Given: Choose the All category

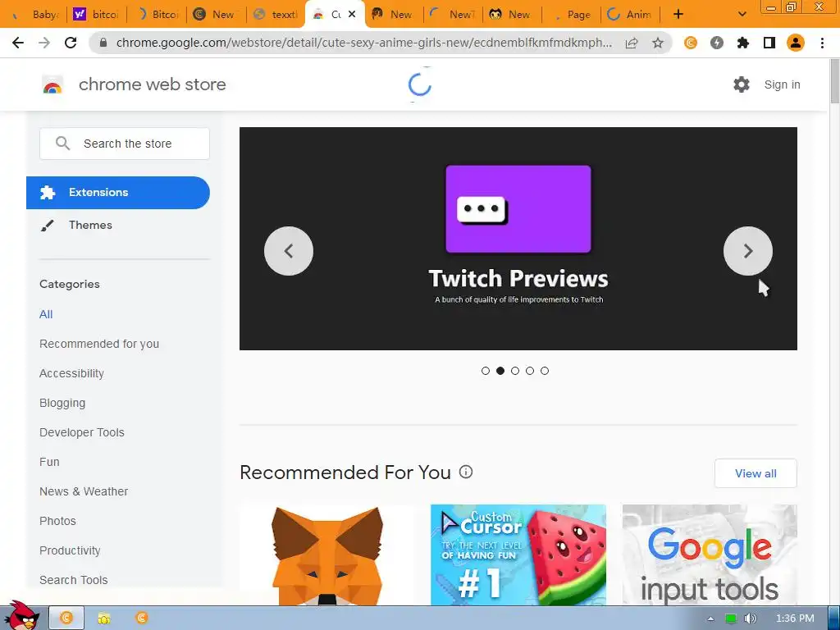Looking at the screenshot, I should coord(46,314).
